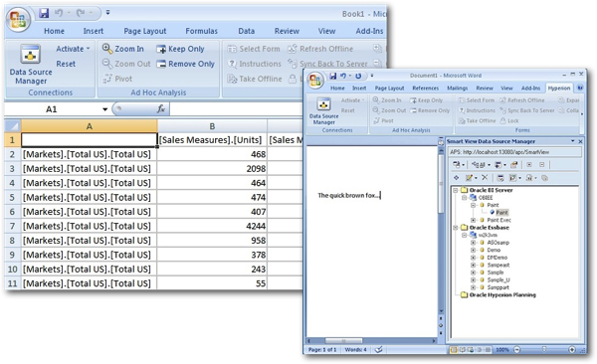
Task: Open Excel Data tab
Action: click(x=247, y=31)
